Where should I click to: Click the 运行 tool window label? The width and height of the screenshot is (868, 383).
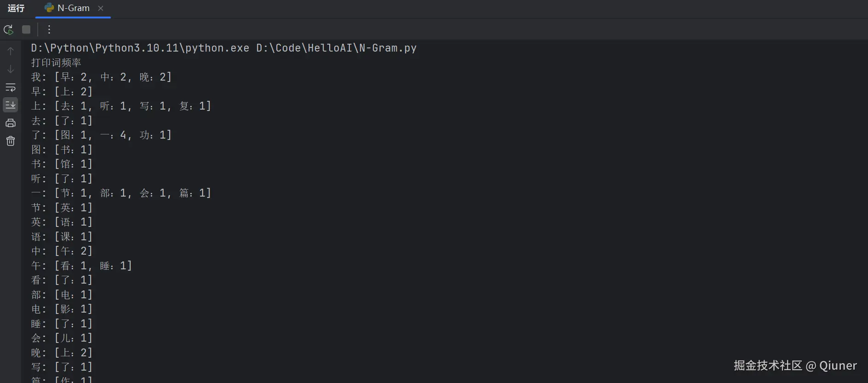(x=16, y=8)
